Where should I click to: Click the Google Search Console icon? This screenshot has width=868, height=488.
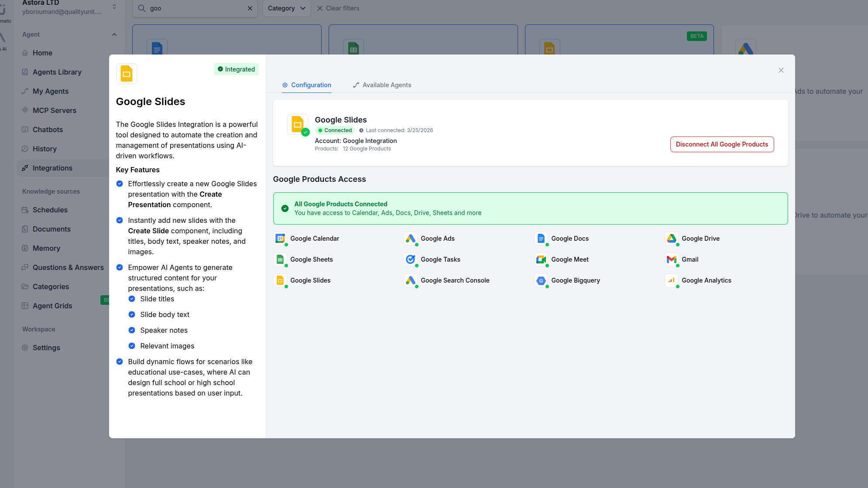pos(411,280)
